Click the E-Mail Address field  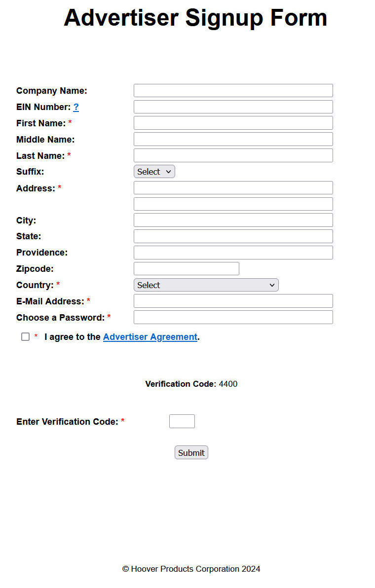[x=233, y=301]
